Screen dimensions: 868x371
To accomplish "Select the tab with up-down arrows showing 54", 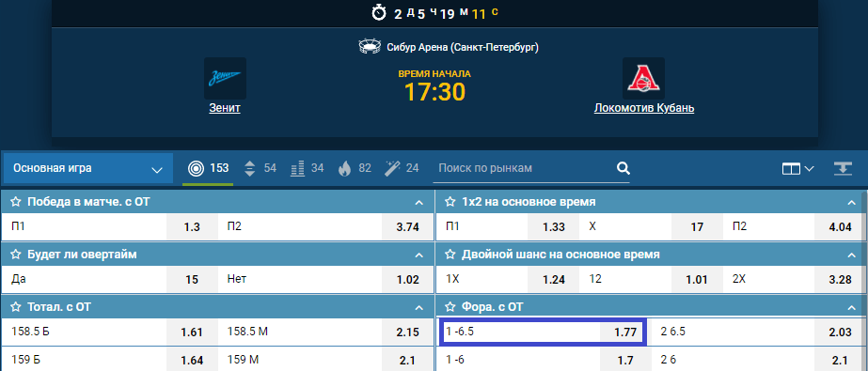I will (260, 168).
